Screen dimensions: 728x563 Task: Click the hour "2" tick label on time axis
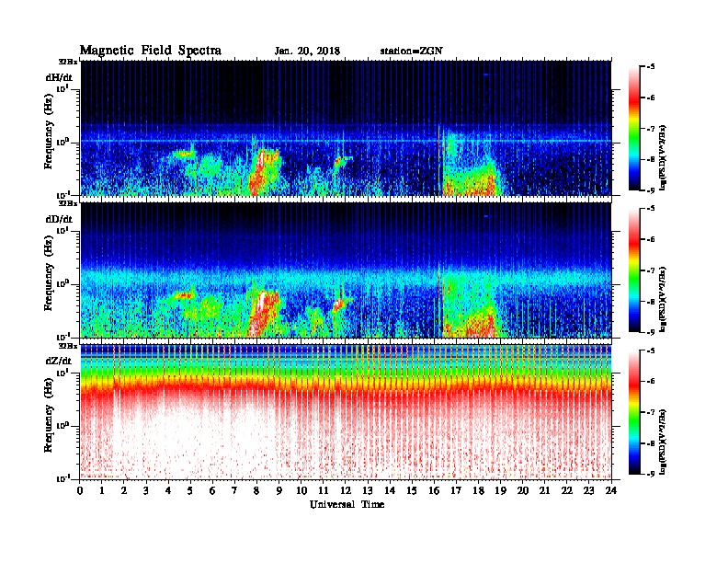point(124,491)
